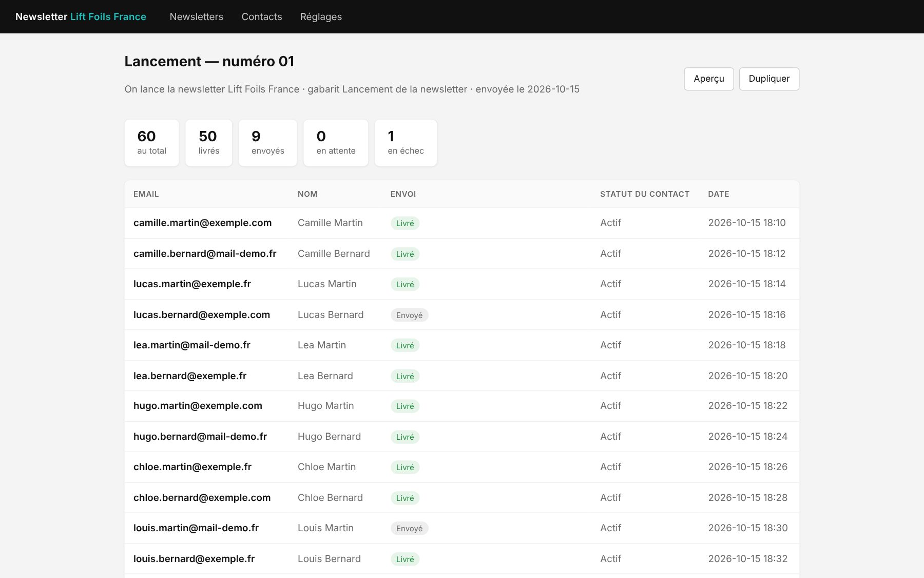Click the Newsletter Lift Foils France logo
This screenshot has height=578, width=924.
[x=81, y=16]
